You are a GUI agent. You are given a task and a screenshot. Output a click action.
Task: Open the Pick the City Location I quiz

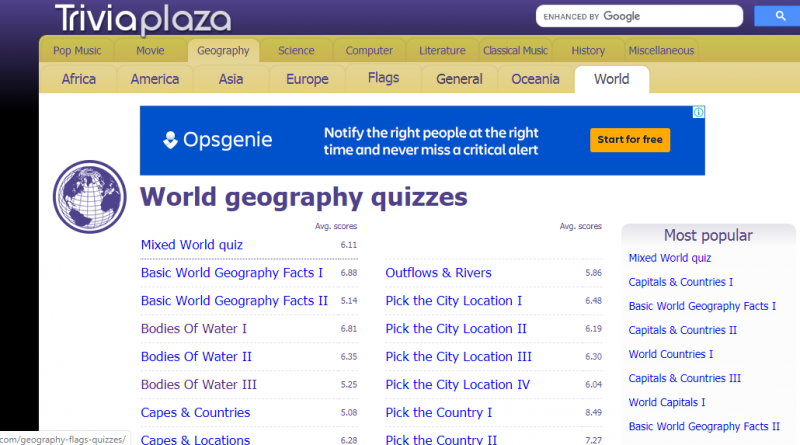click(454, 301)
